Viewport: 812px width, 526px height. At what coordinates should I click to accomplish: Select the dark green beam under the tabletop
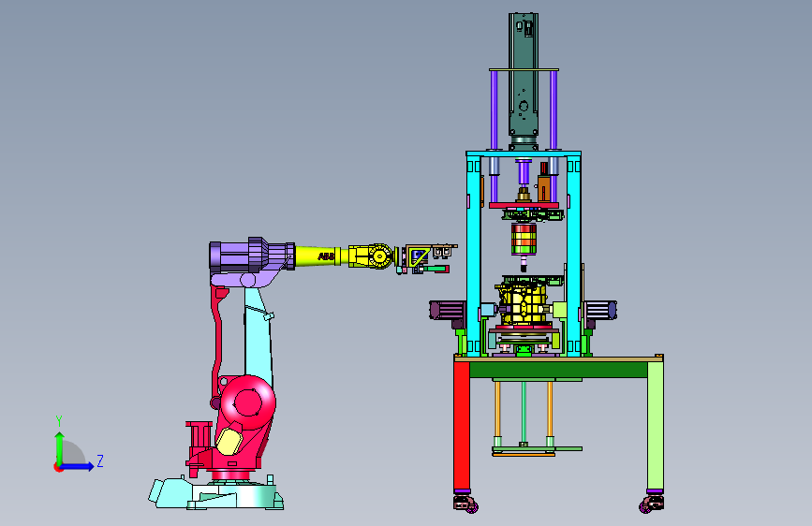(x=558, y=370)
